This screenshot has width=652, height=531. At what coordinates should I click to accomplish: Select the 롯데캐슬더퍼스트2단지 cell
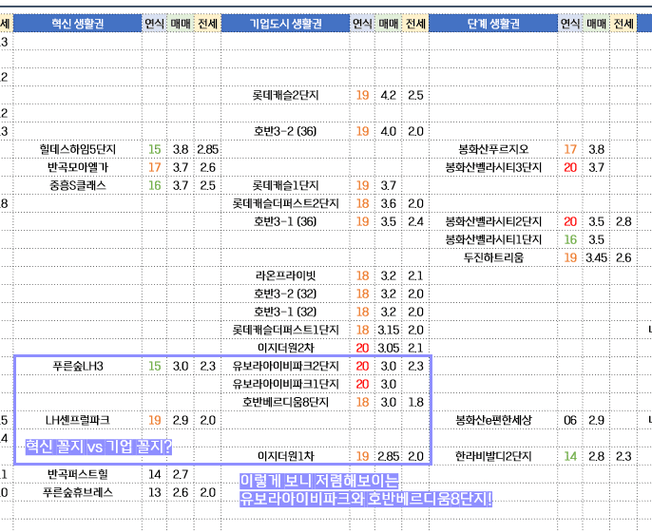pyautogui.click(x=285, y=204)
